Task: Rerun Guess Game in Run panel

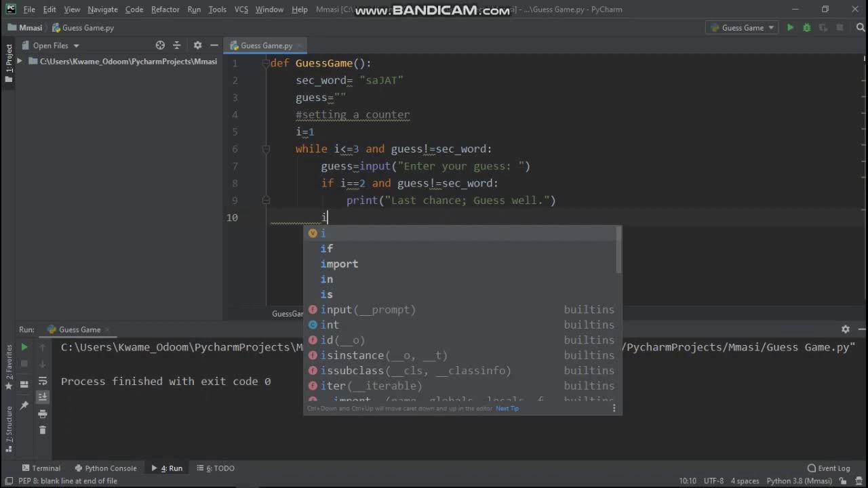Action: (24, 347)
